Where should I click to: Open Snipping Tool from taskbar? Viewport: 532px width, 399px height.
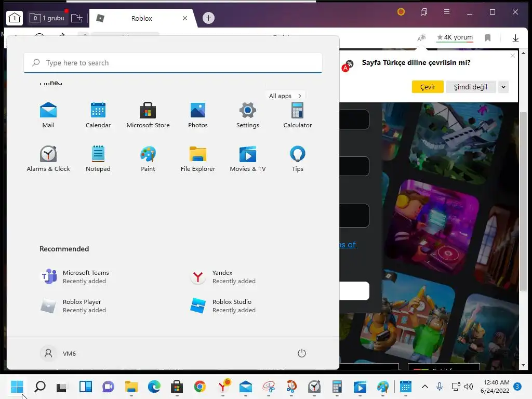(x=269, y=387)
